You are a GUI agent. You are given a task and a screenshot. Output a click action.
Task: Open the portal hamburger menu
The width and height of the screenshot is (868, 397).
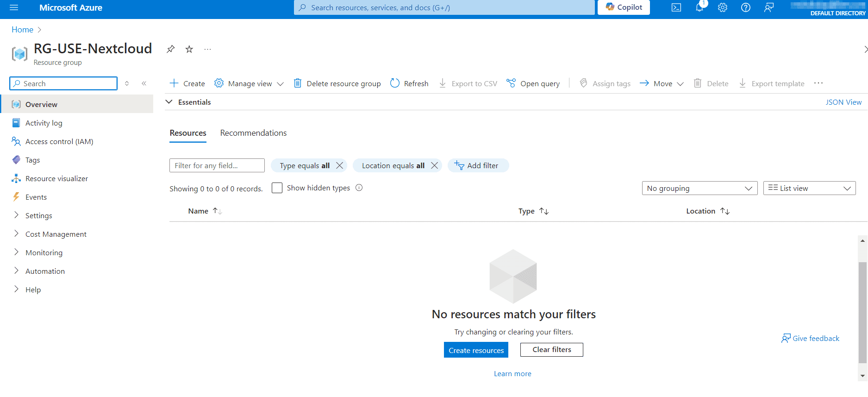pos(14,7)
